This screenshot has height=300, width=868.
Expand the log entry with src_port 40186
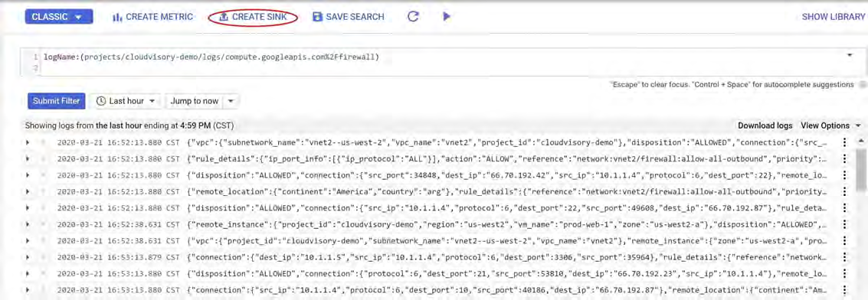28,289
